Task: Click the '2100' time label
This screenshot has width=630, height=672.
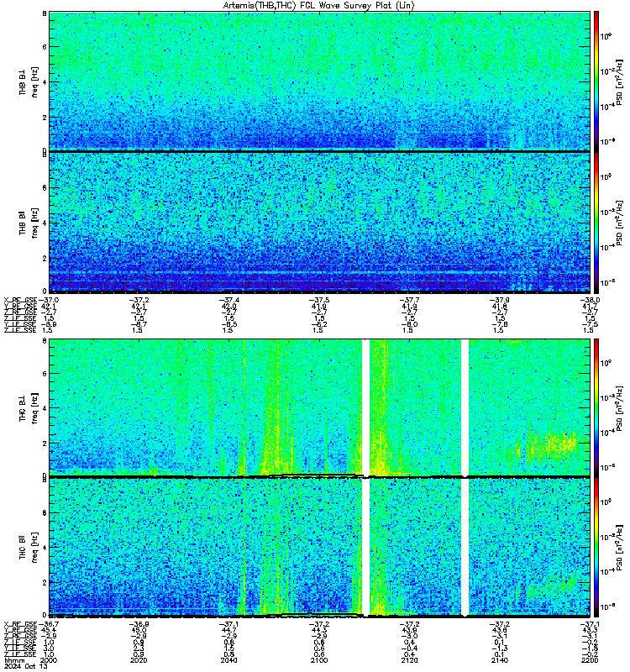Action: (319, 660)
